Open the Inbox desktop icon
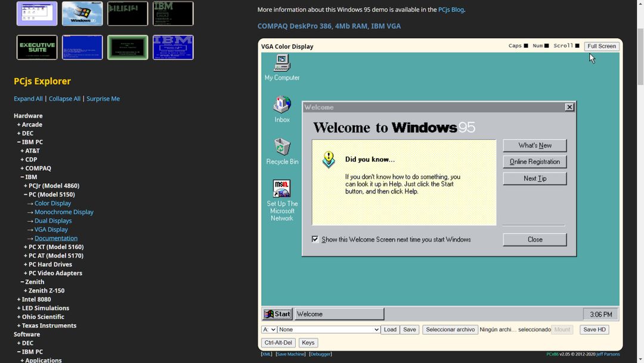 (281, 106)
